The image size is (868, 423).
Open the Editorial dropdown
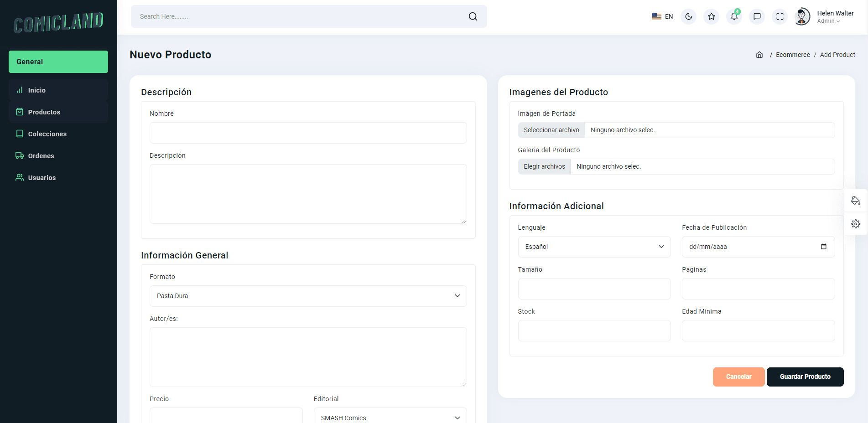390,418
